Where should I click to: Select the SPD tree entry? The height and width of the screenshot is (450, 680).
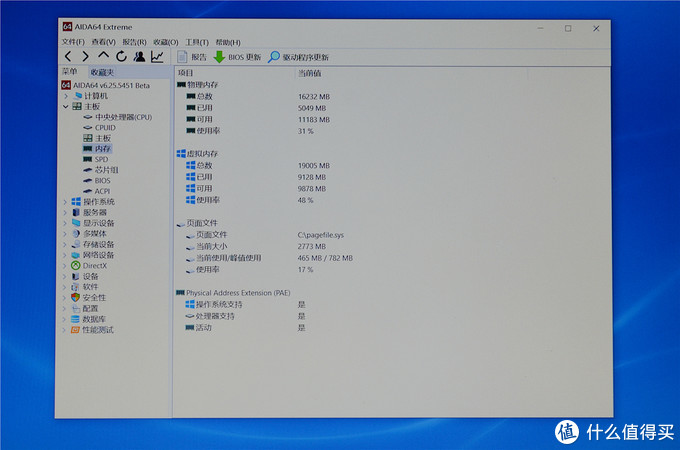point(101,159)
